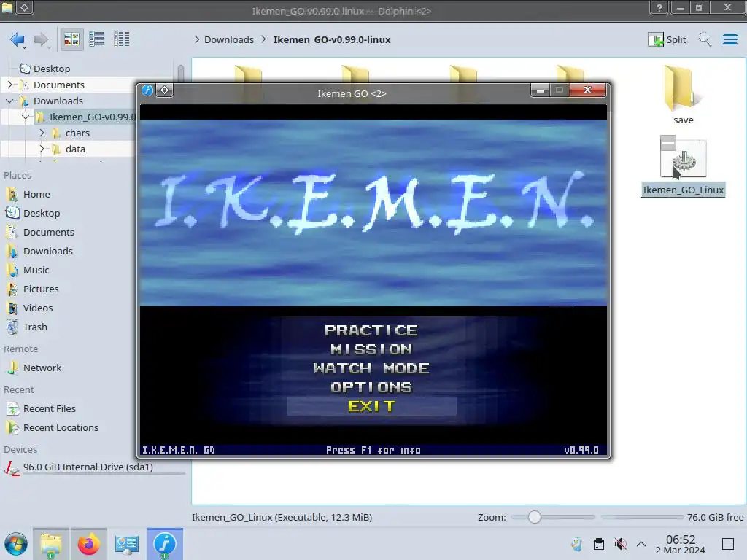Image resolution: width=747 pixels, height=560 pixels.
Task: Open Dolphin's search magnifier
Action: click(x=705, y=39)
